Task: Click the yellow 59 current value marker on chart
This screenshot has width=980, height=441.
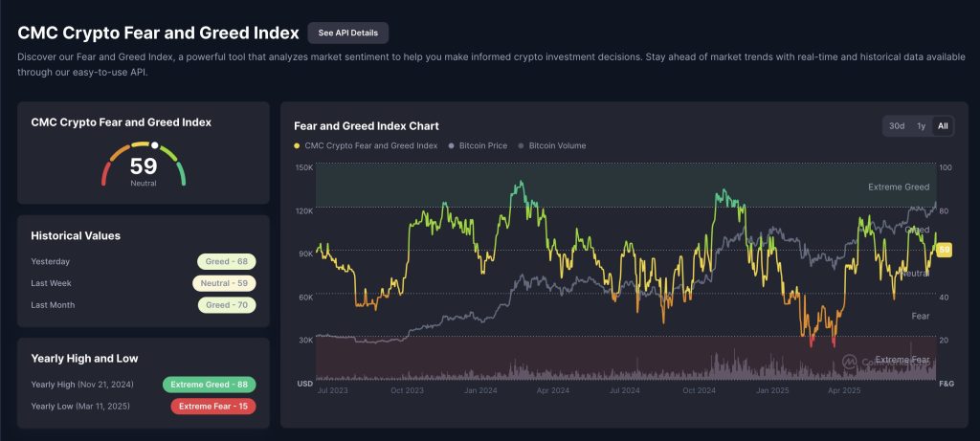Action: point(944,250)
